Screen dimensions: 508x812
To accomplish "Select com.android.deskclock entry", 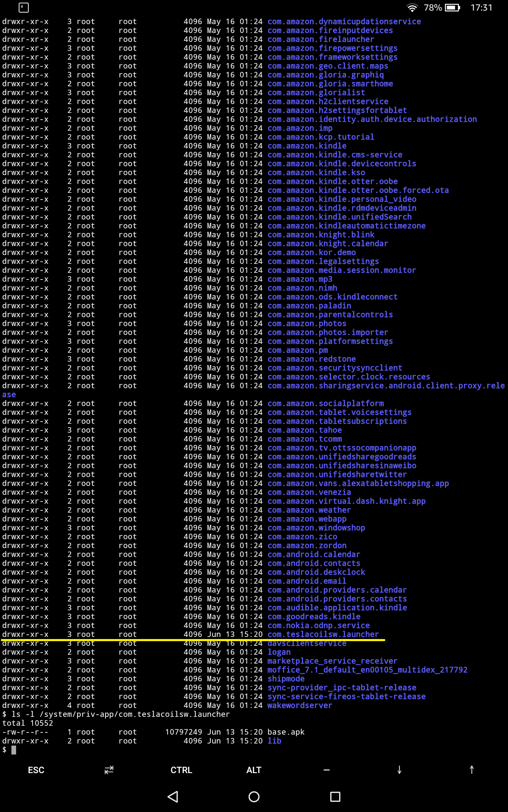I will pyautogui.click(x=316, y=572).
